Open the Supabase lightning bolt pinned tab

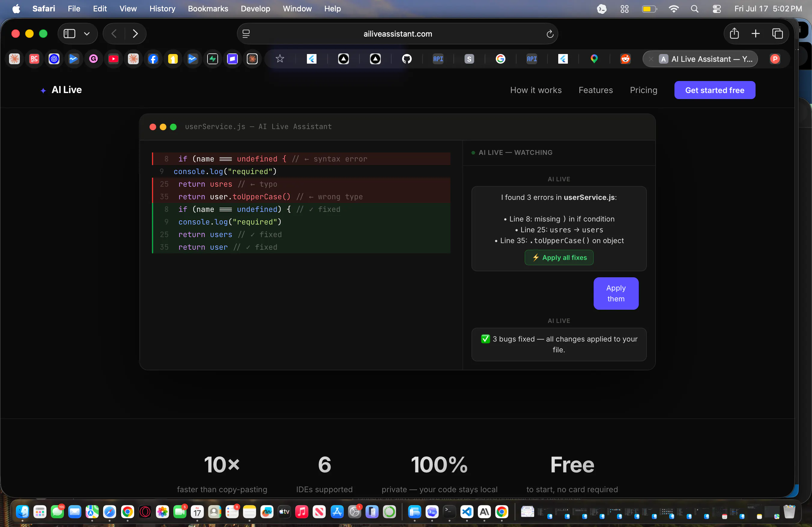coord(213,59)
